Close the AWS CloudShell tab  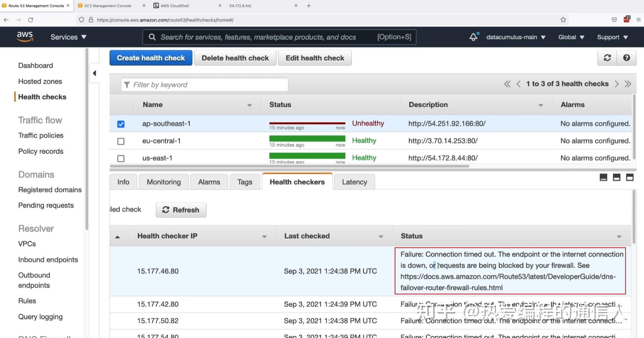(220, 5)
